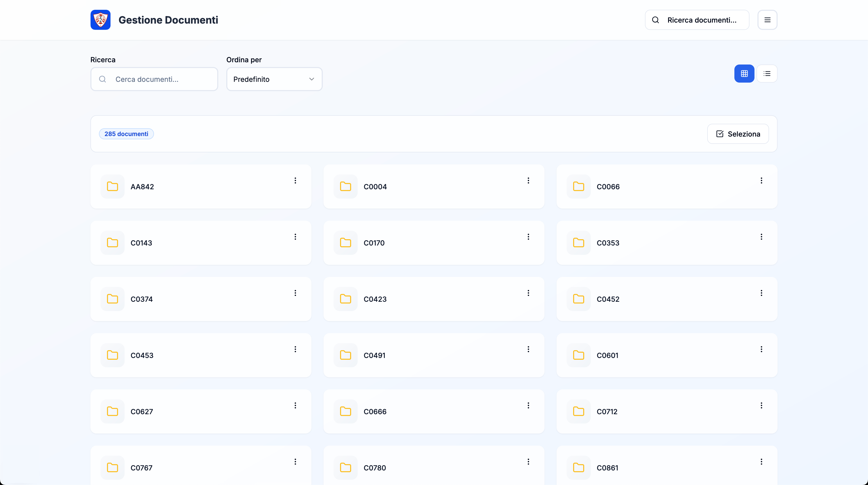
Task: Expand options for folder C0712
Action: 761,405
